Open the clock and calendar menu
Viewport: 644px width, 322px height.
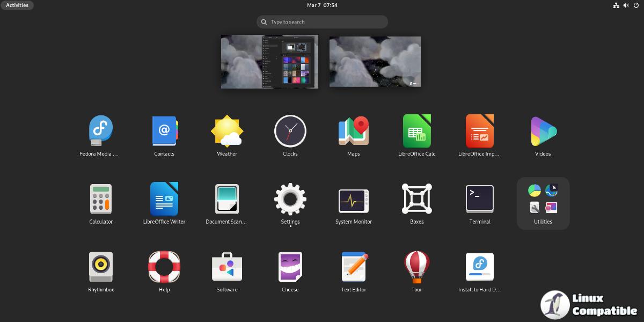[322, 5]
